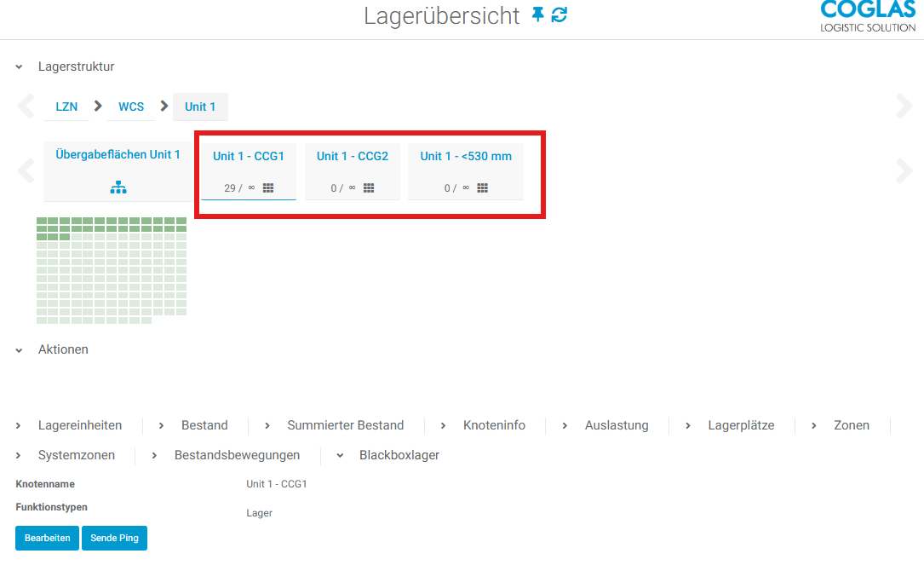
Task: Select the WCS breadcrumb
Action: coord(131,107)
